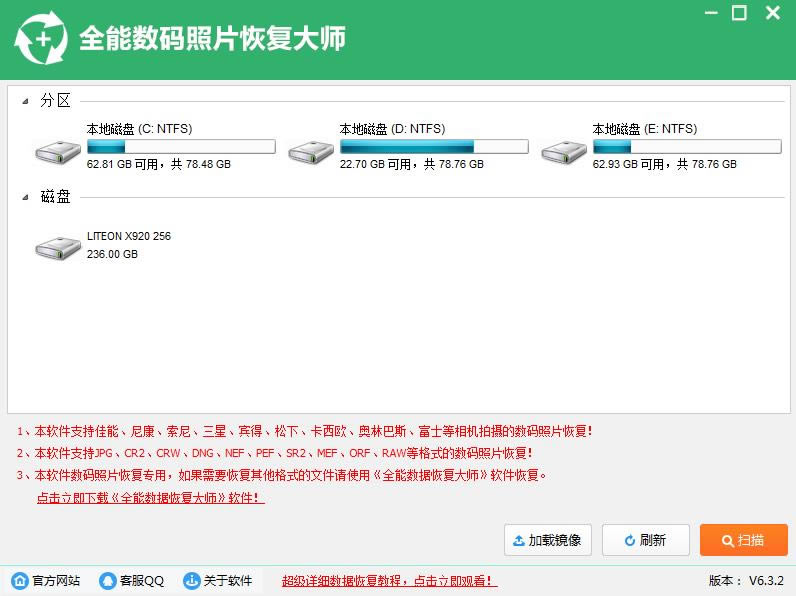The image size is (796, 596).
Task: Click the customer service QQ icon
Action: (108, 580)
